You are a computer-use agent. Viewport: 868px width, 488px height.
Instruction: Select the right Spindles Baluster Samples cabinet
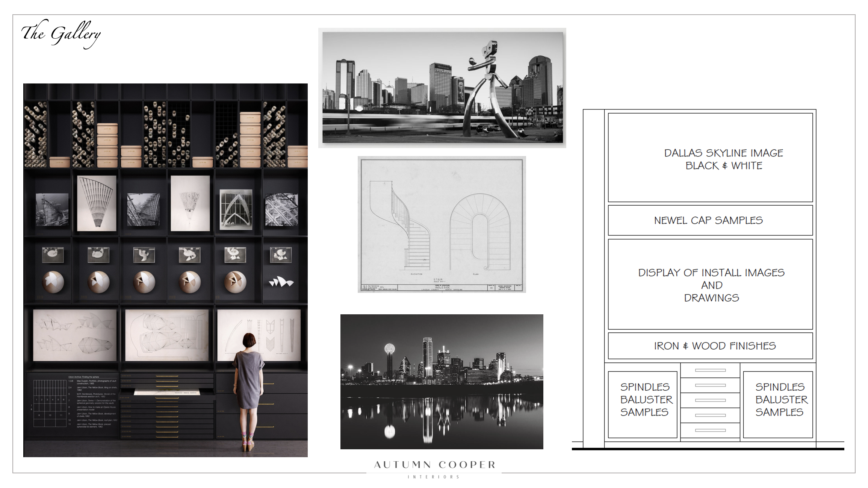tap(778, 405)
